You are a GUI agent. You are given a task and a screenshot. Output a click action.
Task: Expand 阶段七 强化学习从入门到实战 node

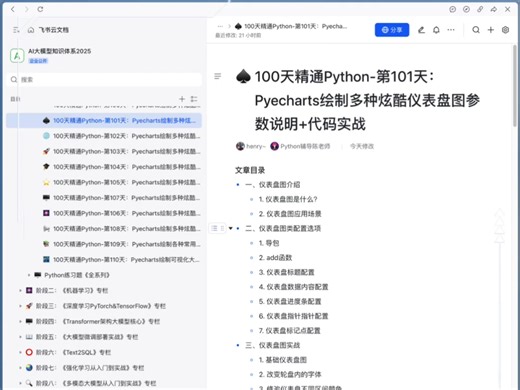click(x=20, y=368)
